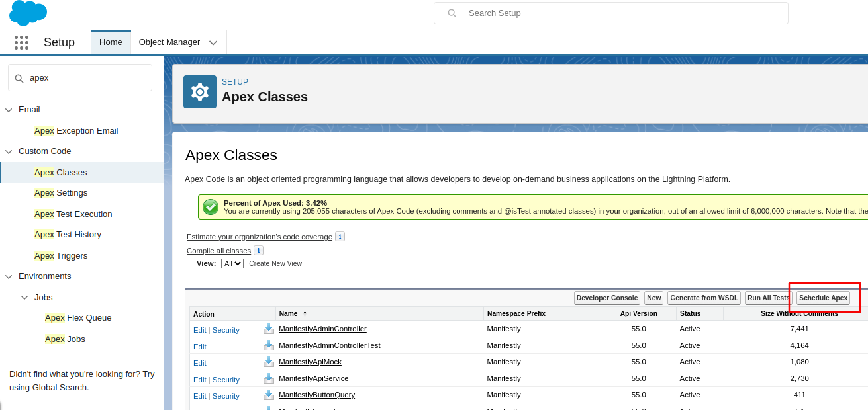868x410 pixels.
Task: Click size value 2,730
Action: [x=799, y=378]
